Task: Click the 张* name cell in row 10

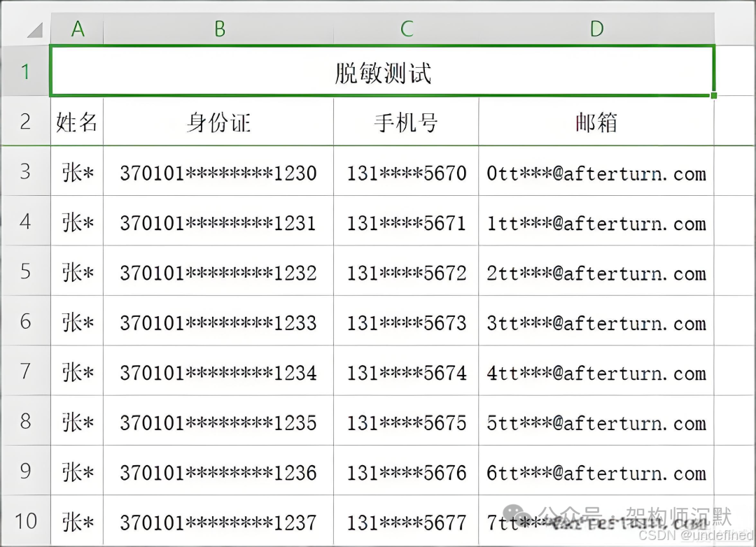Action: click(x=77, y=521)
